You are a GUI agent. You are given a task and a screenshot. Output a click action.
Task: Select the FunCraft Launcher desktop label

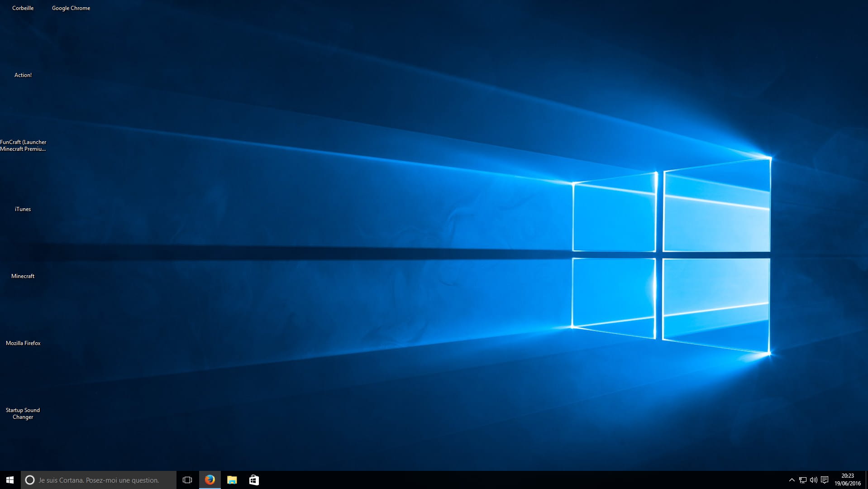tap(23, 145)
